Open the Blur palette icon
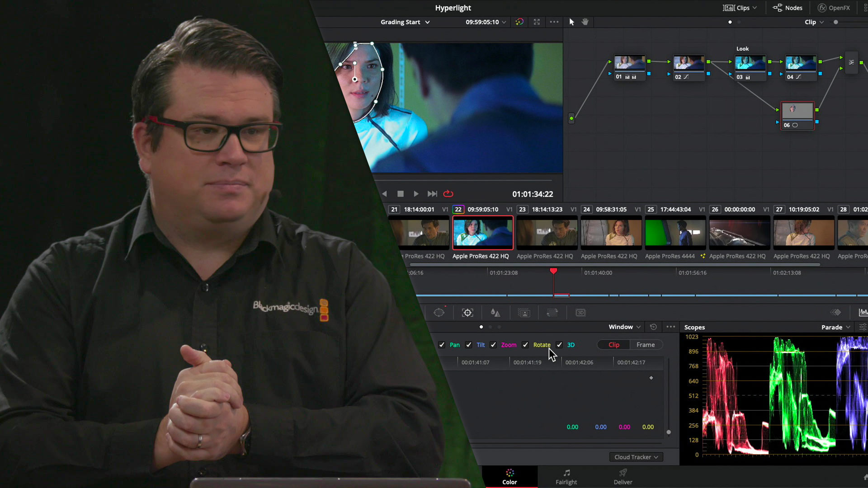868x488 pixels. coord(495,313)
